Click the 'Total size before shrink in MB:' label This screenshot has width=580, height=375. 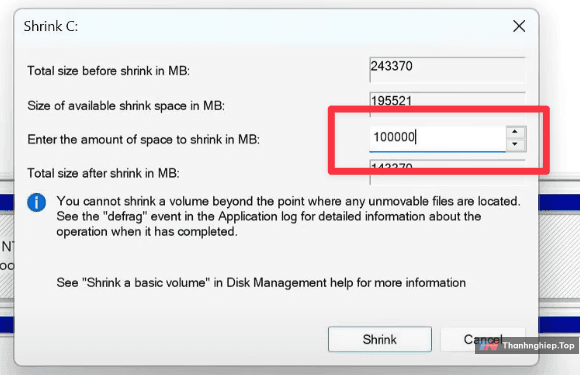[108, 71]
